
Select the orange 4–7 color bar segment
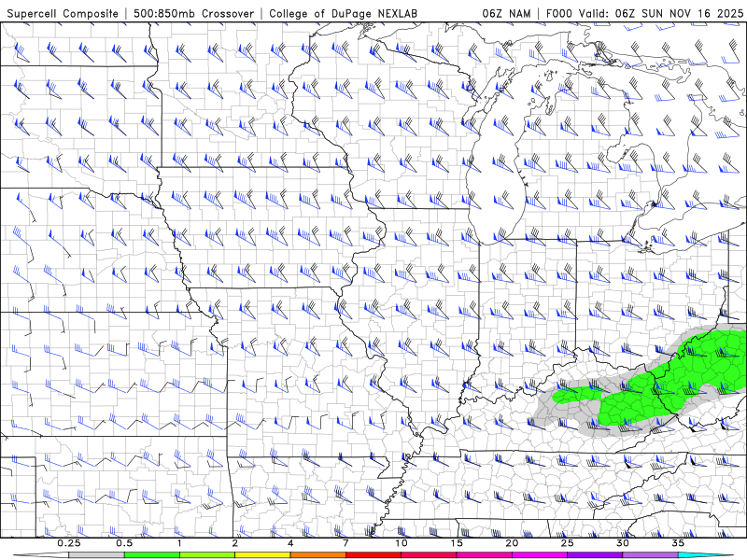tap(317, 555)
